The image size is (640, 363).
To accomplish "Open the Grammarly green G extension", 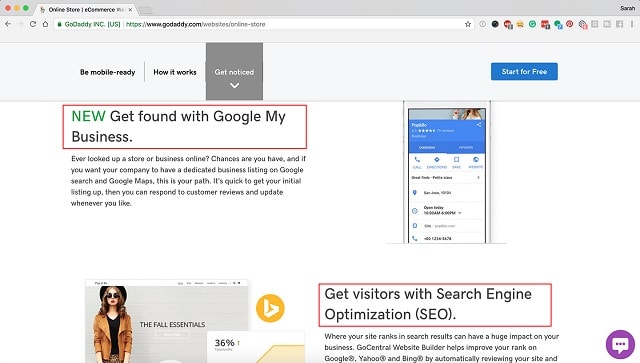I will [532, 24].
